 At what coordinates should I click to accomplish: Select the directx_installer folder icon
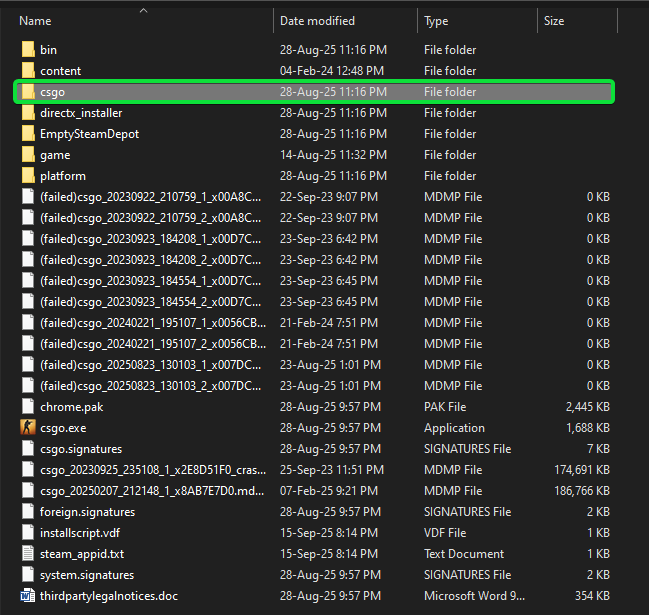coord(28,113)
